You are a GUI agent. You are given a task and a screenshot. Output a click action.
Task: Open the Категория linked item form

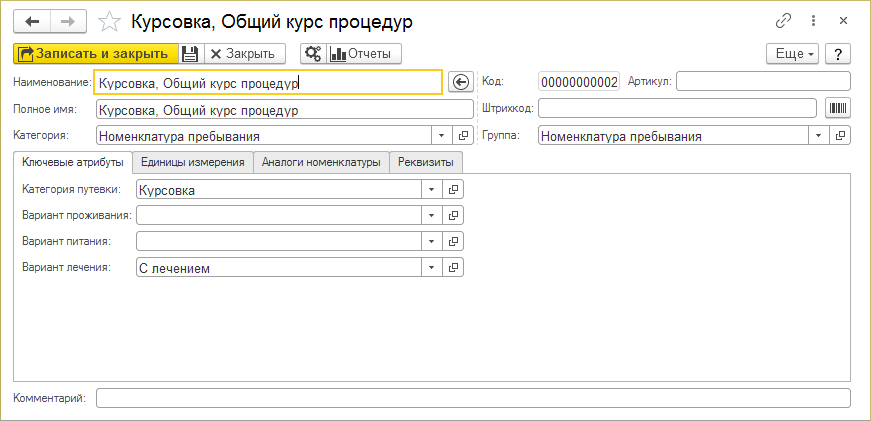[463, 135]
